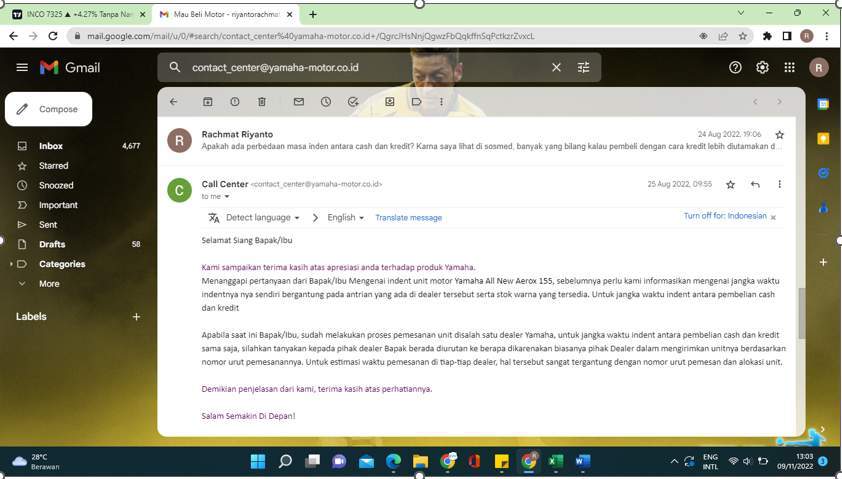The image size is (842, 479).
Task: Open the Gmail main menu hamburger
Action: 22,67
